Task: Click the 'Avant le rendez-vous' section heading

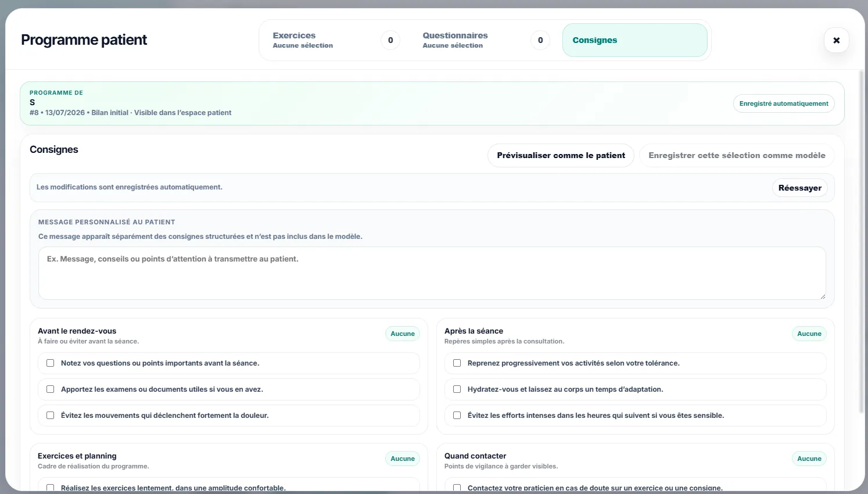Action: [x=77, y=331]
